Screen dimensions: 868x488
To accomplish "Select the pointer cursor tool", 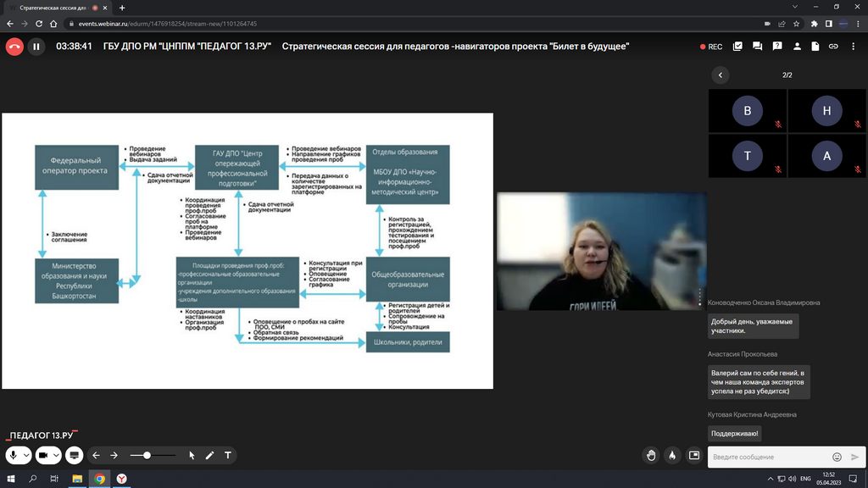I will point(192,455).
